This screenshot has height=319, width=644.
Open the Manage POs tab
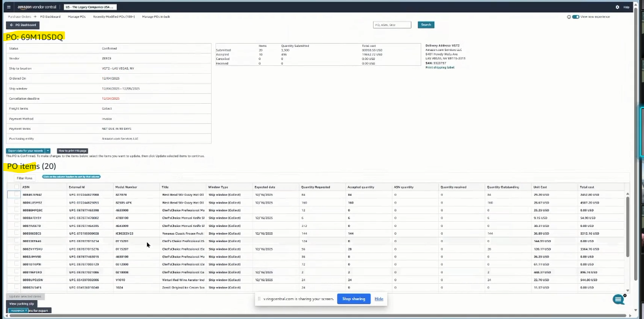tap(77, 17)
